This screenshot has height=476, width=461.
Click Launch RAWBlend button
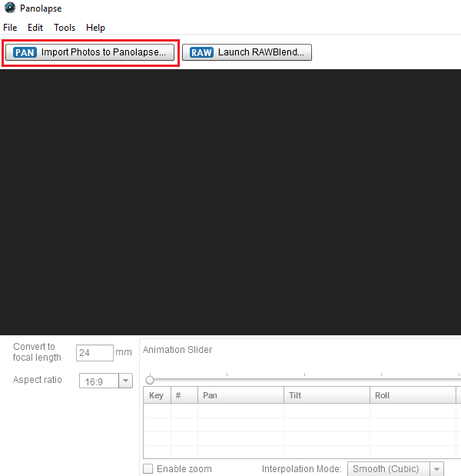247,52
